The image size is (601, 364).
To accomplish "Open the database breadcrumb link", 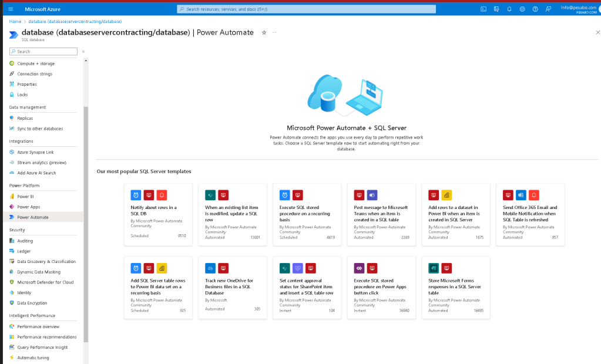I will click(75, 22).
